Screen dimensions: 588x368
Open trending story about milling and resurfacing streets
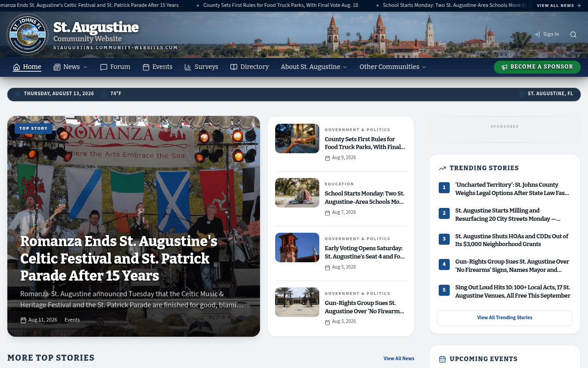(508, 215)
